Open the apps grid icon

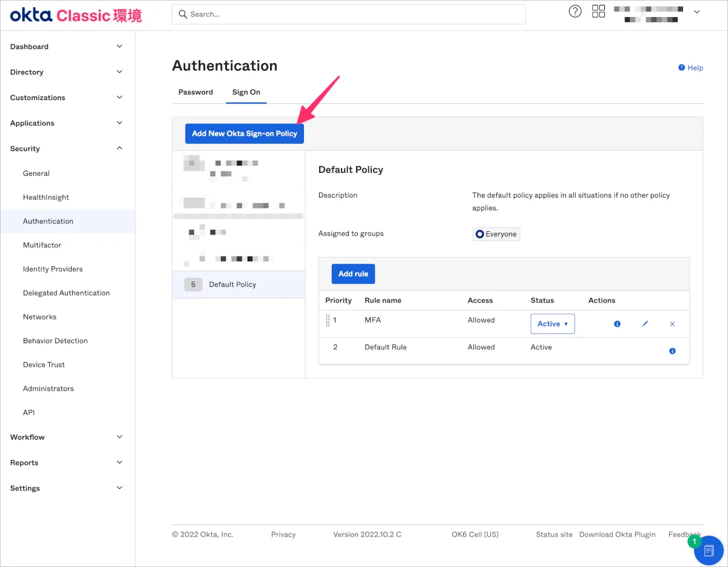point(598,12)
